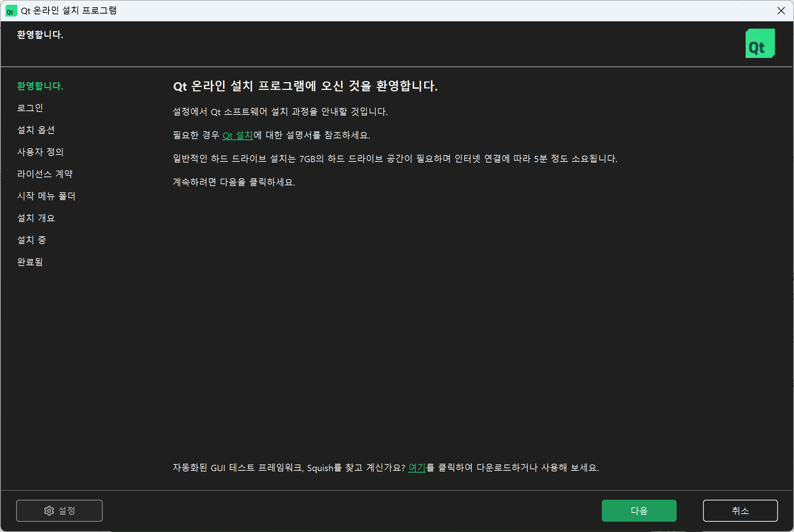Select the highlighted 환영합니다 step
The height and width of the screenshot is (532, 794).
point(40,86)
